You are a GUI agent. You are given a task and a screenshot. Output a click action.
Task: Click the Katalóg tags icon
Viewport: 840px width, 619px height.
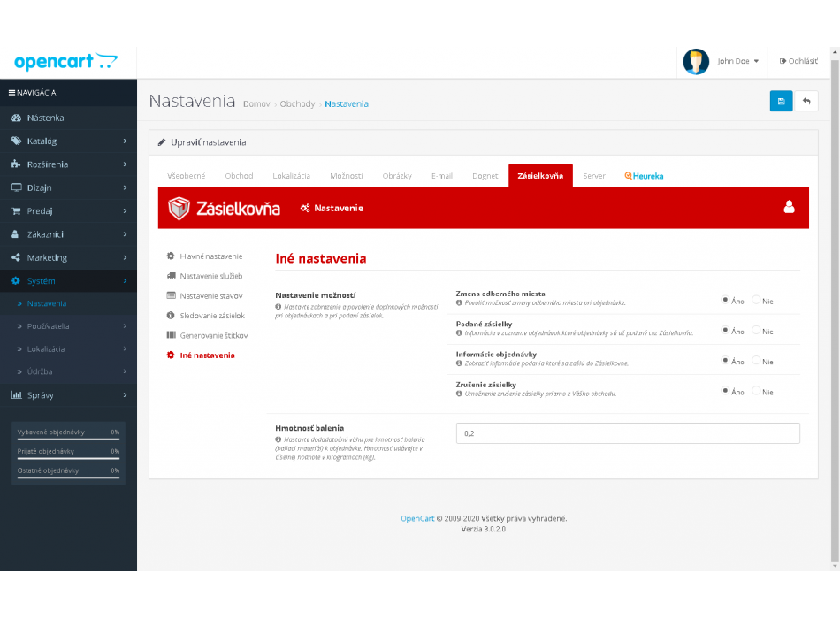coord(16,141)
